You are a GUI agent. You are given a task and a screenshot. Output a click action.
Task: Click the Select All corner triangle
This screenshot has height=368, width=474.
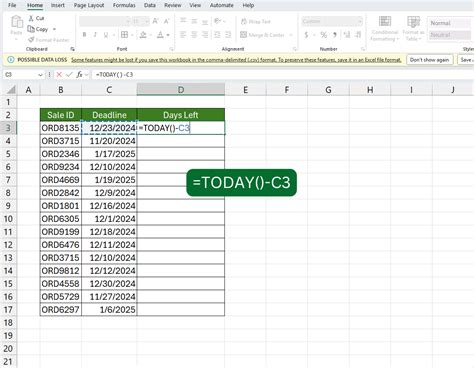(x=11, y=90)
